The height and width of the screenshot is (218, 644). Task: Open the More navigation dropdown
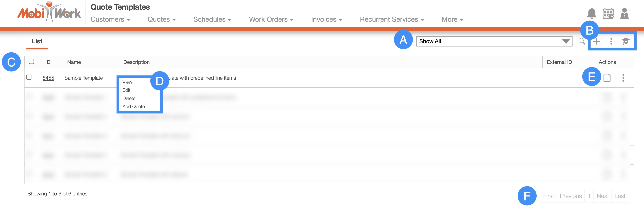pos(452,19)
